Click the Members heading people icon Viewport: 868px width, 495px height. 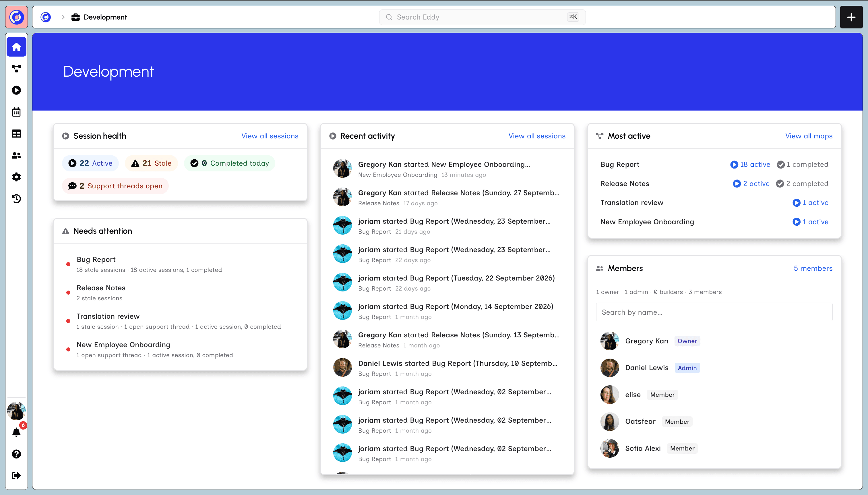coord(600,268)
